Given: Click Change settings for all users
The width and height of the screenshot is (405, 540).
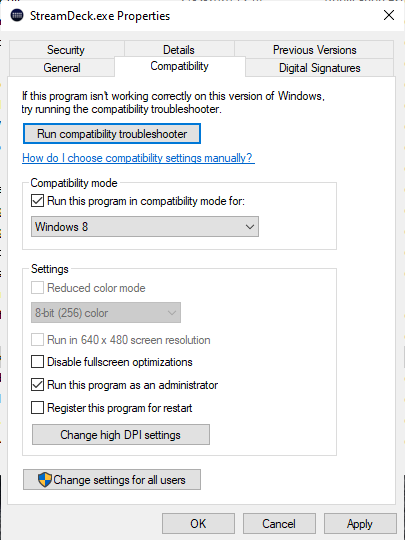Looking at the screenshot, I should [112, 479].
